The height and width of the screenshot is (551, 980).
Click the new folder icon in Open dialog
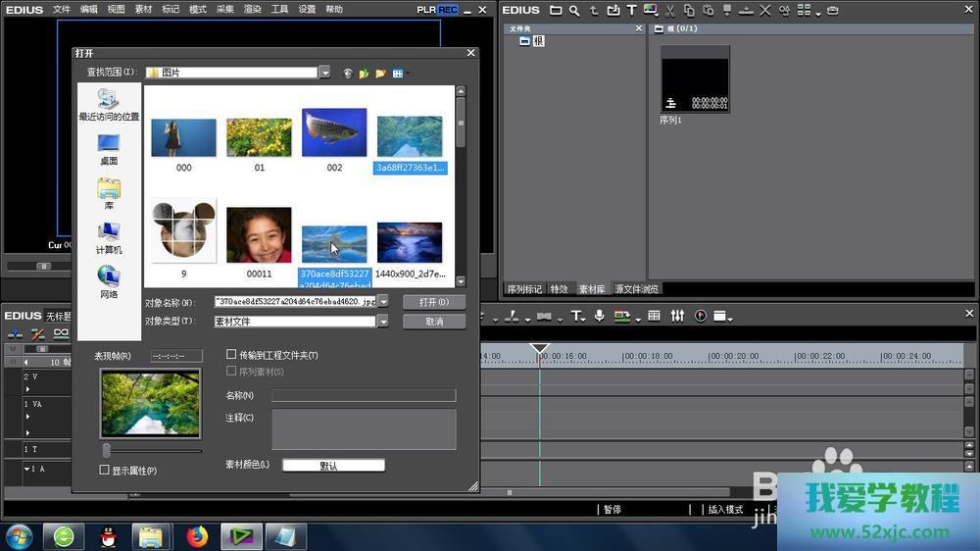tap(379, 74)
